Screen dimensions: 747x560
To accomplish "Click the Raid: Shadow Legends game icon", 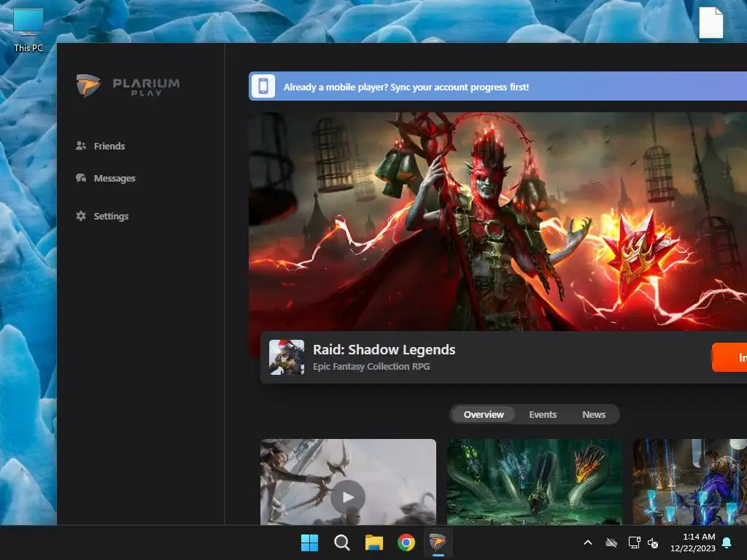I will click(x=286, y=357).
